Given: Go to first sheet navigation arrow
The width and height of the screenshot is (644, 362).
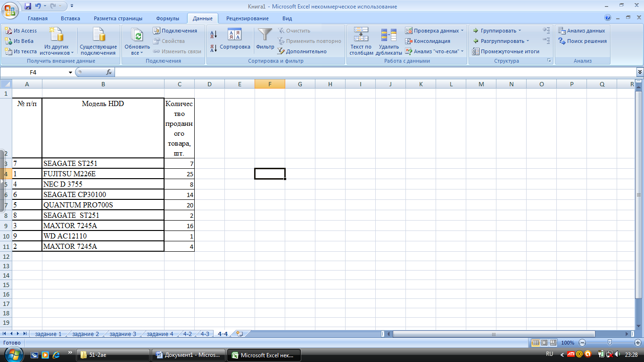Looking at the screenshot, I should (x=5, y=334).
